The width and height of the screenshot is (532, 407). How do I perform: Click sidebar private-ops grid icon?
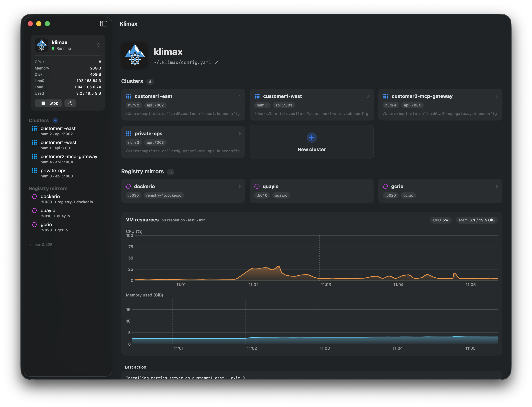[x=34, y=171]
